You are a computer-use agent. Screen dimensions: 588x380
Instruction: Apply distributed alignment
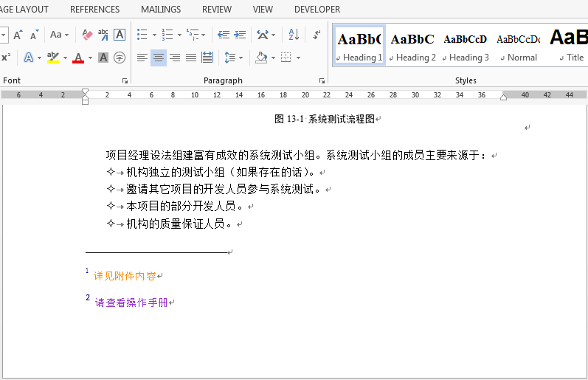(207, 58)
